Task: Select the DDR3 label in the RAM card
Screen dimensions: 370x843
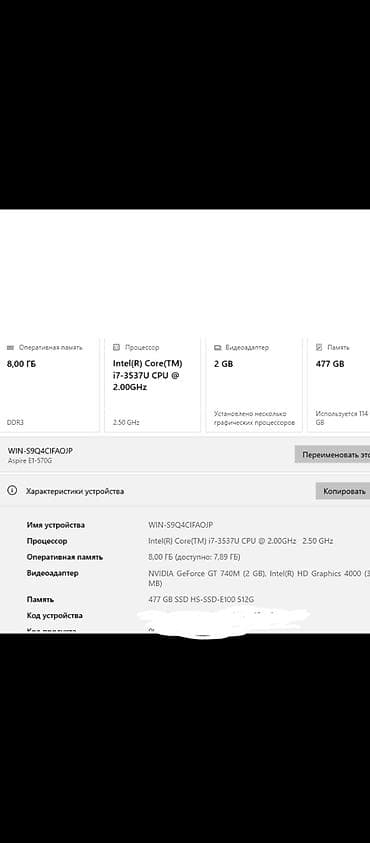Action: 15,423
